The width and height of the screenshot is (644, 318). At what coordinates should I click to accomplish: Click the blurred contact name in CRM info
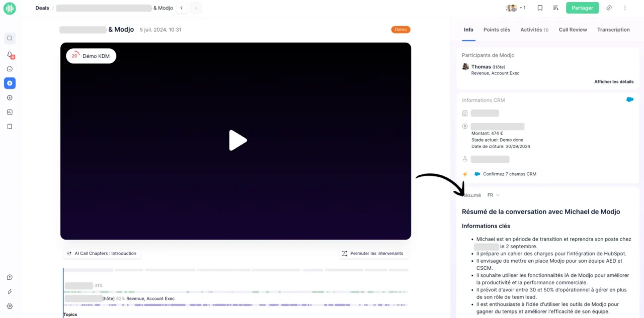point(490,159)
